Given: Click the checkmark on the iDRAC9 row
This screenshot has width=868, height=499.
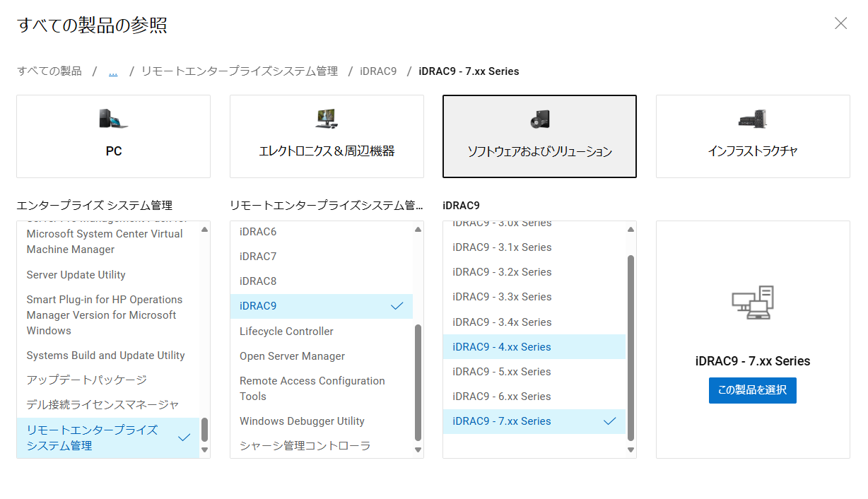Looking at the screenshot, I should [x=397, y=306].
